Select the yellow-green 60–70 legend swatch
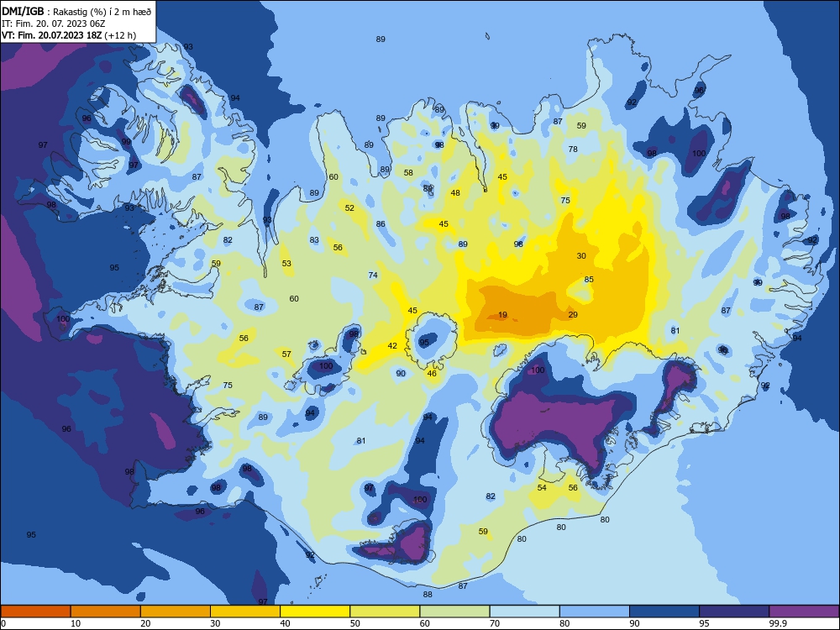 (x=454, y=612)
